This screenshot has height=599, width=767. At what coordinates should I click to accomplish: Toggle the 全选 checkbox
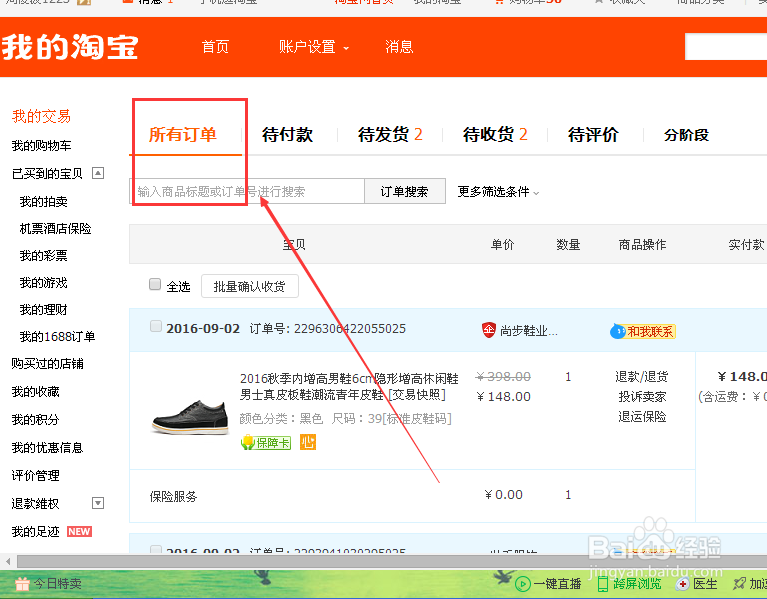pos(155,284)
